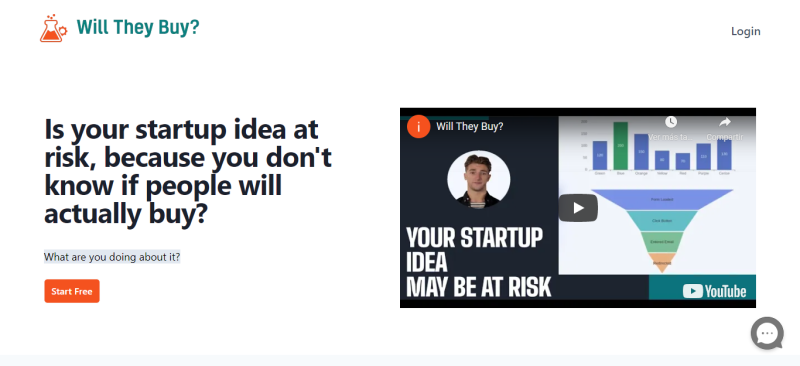800x366 pixels.
Task: Click the YouTube logo on video
Action: 714,291
